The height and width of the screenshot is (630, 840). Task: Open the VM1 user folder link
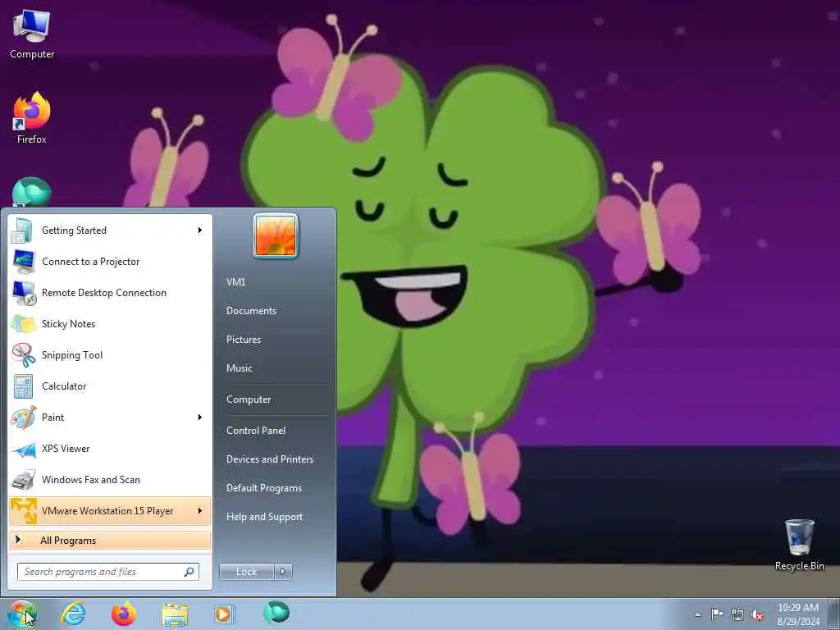[x=235, y=282]
